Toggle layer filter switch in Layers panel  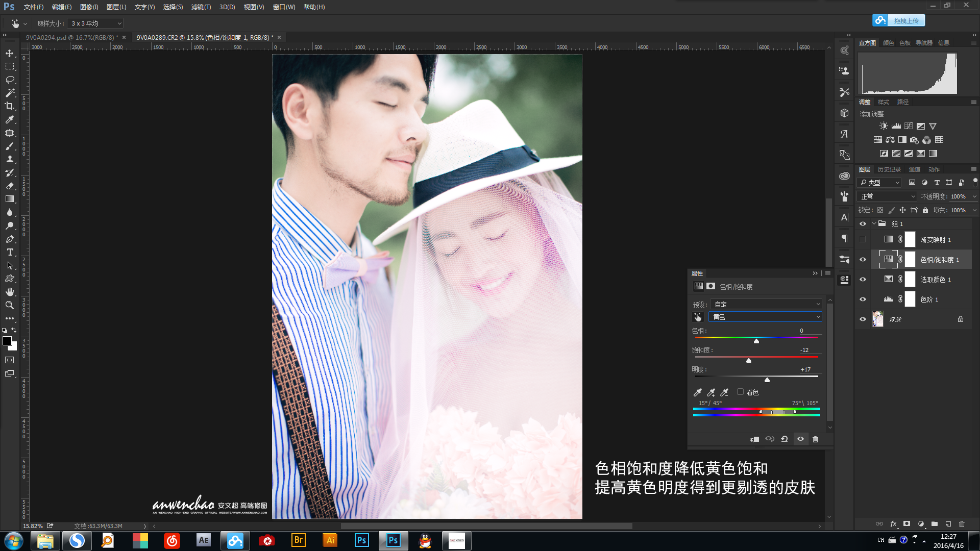[975, 182]
